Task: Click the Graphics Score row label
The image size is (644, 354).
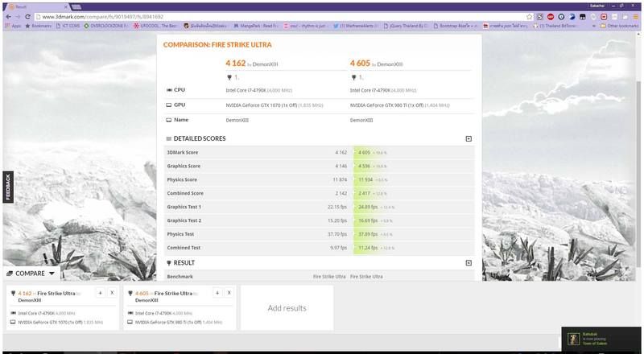Action: (184, 166)
